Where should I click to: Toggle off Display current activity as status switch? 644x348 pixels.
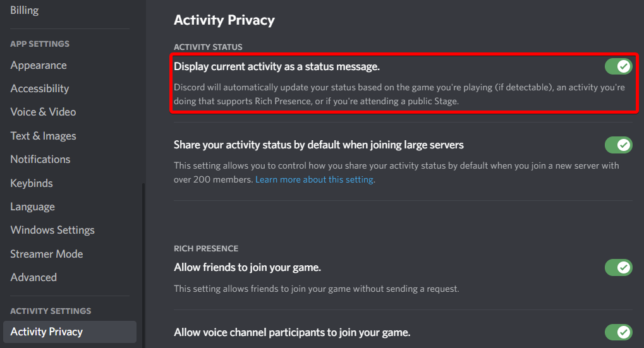click(x=618, y=66)
